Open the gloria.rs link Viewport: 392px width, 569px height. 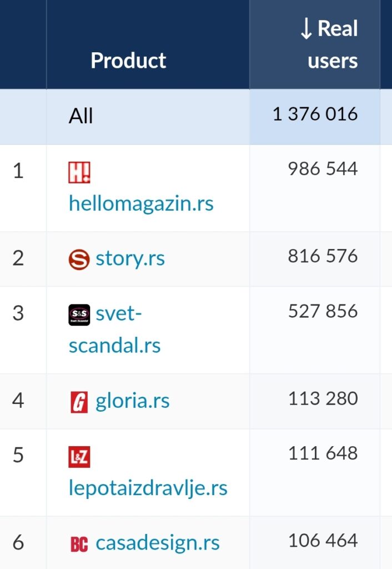coord(132,401)
